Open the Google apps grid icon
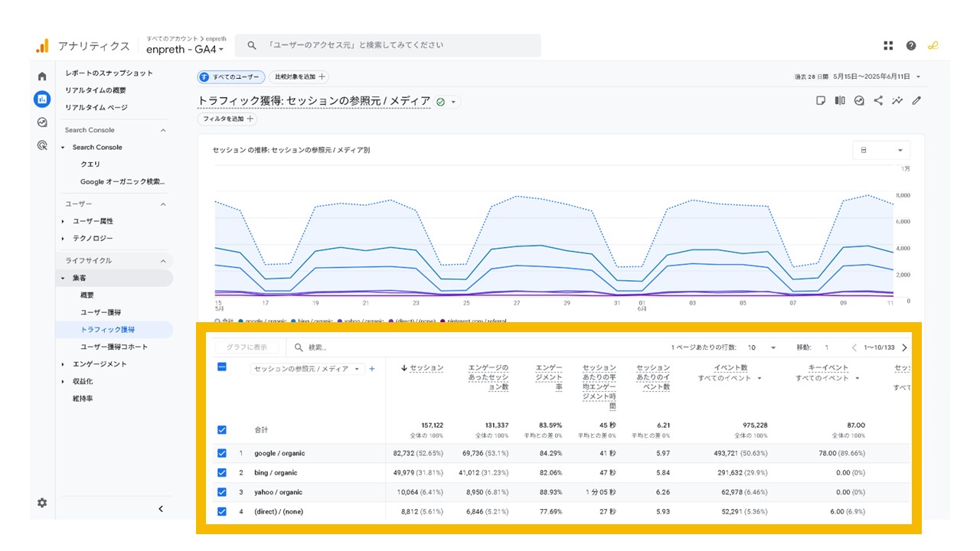This screenshot has width=980, height=551. 888,46
